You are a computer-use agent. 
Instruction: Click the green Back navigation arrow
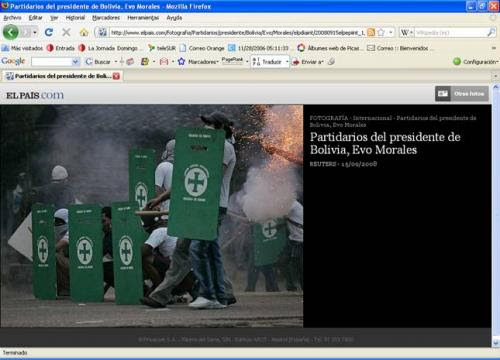coord(11,32)
